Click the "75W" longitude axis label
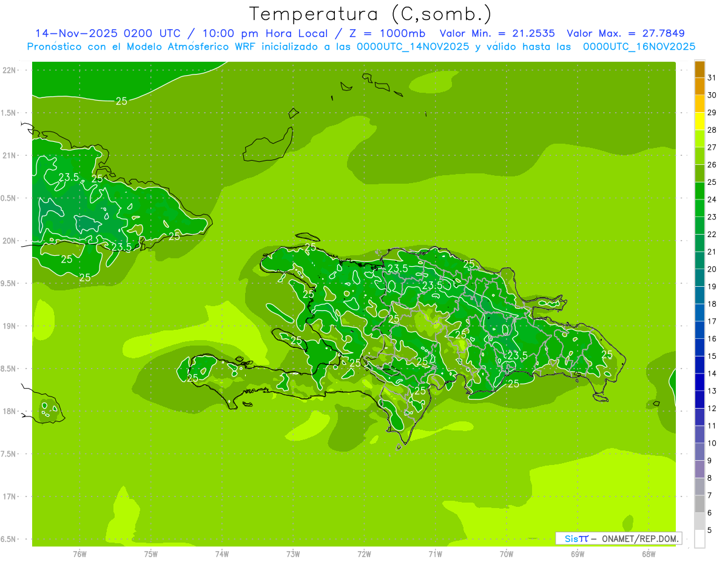The image size is (728, 562). point(151,554)
